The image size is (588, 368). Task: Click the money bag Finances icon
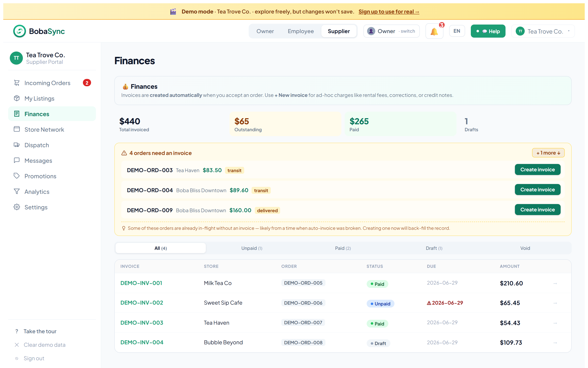coord(125,87)
